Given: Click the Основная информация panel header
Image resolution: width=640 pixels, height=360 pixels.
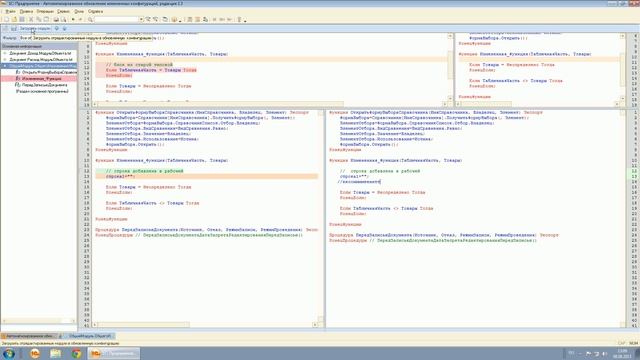Looking at the screenshot, I should (x=38, y=46).
